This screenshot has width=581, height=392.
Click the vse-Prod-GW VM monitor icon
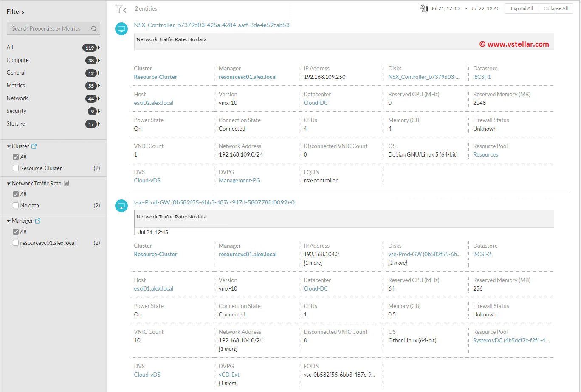tap(121, 206)
